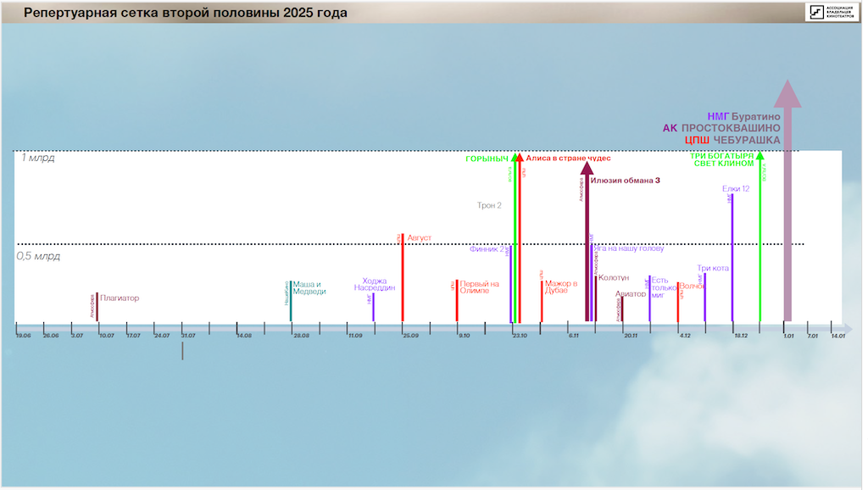Click the teal Маша и Медведи bar
868x490 pixels.
(x=291, y=302)
